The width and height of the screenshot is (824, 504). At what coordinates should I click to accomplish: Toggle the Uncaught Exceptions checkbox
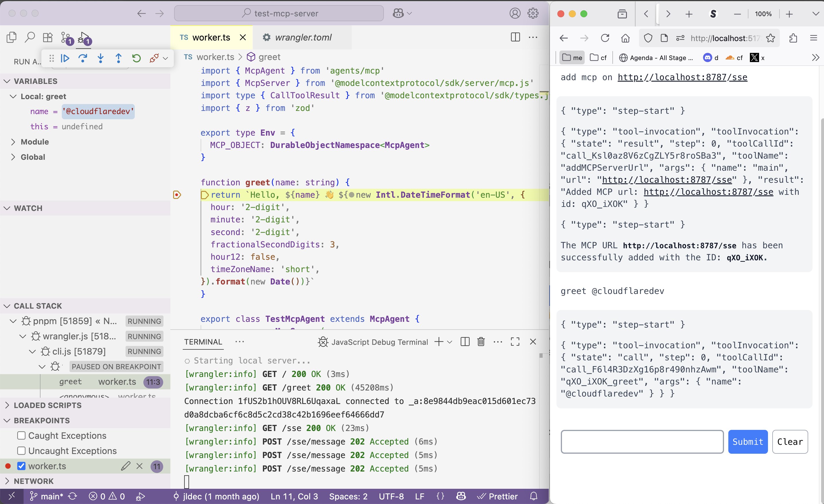pyautogui.click(x=21, y=451)
